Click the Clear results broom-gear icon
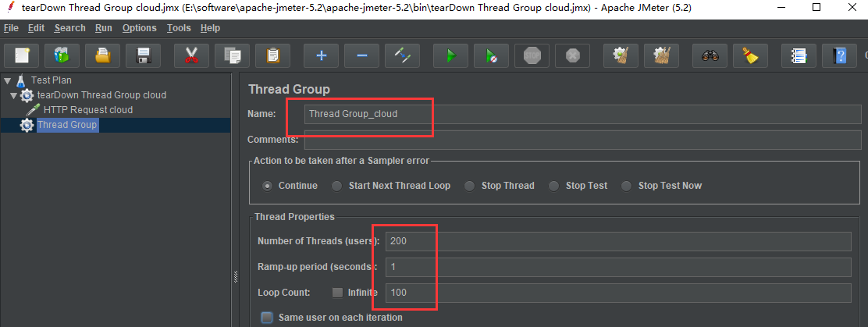This screenshot has height=327, width=868. pos(621,55)
